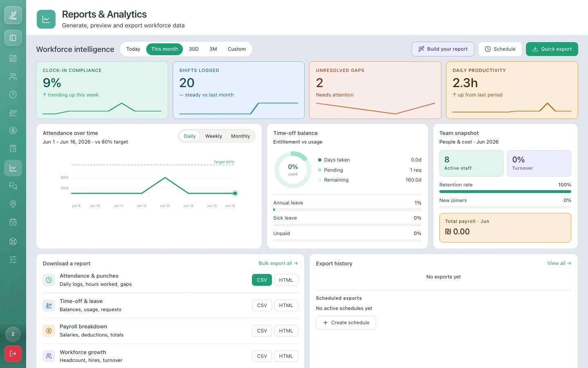588x368 pixels.
Task: Select the Today time range
Action: click(133, 49)
